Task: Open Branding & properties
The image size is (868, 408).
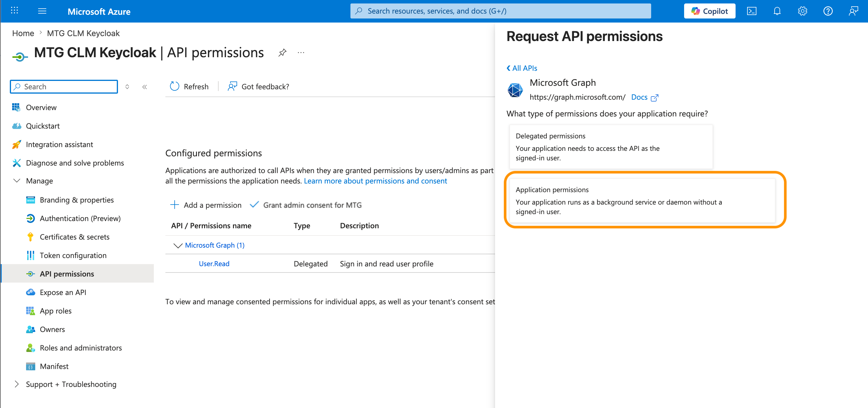Action: [77, 200]
